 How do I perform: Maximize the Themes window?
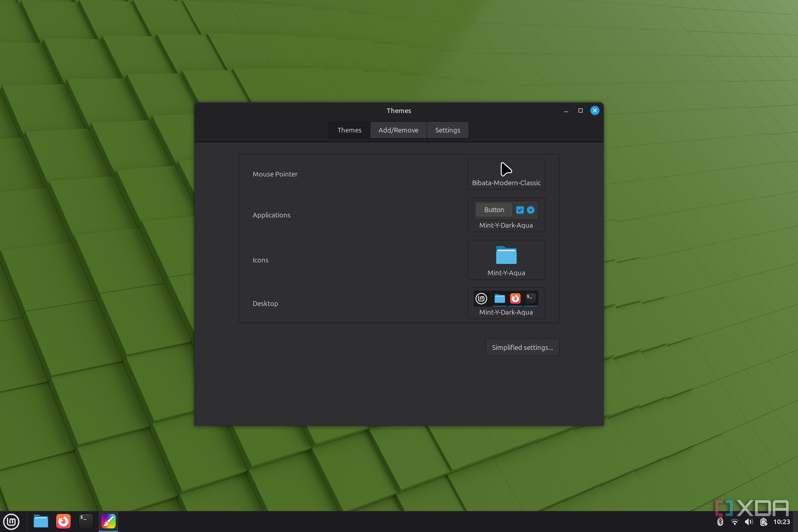pyautogui.click(x=580, y=110)
